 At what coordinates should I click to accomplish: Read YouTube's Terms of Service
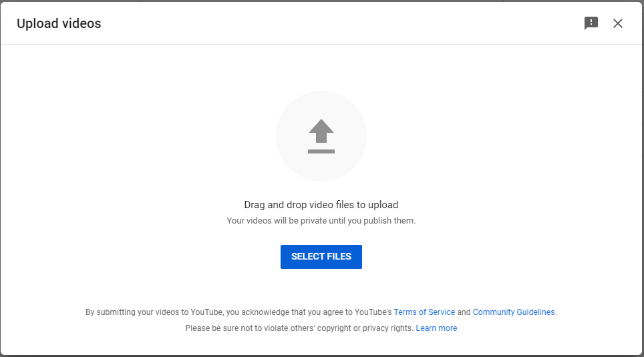pos(424,312)
